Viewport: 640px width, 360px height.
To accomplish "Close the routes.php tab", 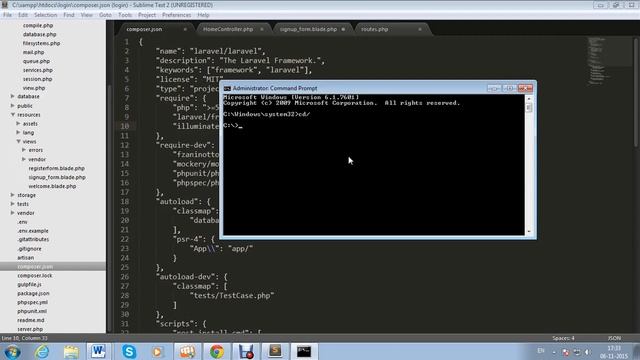I will click(420, 29).
